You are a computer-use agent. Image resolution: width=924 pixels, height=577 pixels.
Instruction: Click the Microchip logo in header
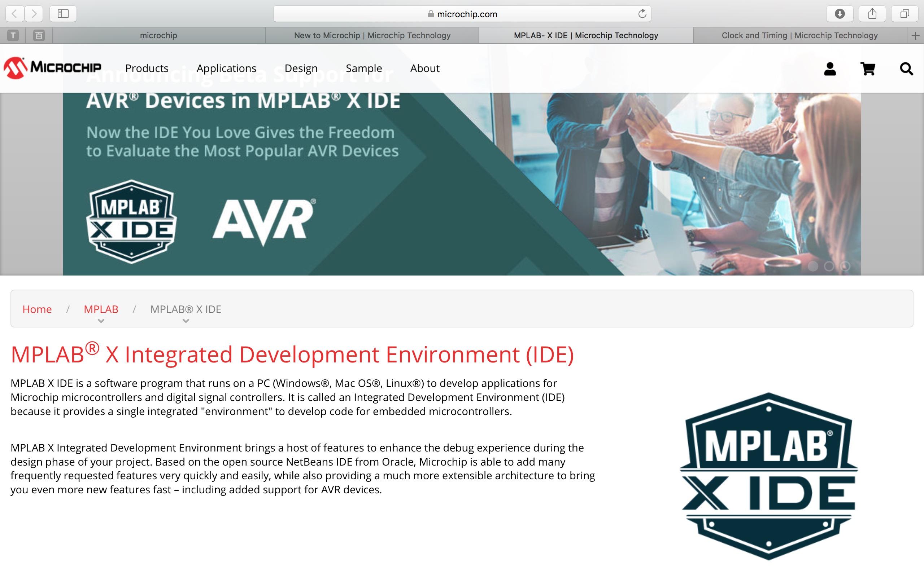[52, 68]
